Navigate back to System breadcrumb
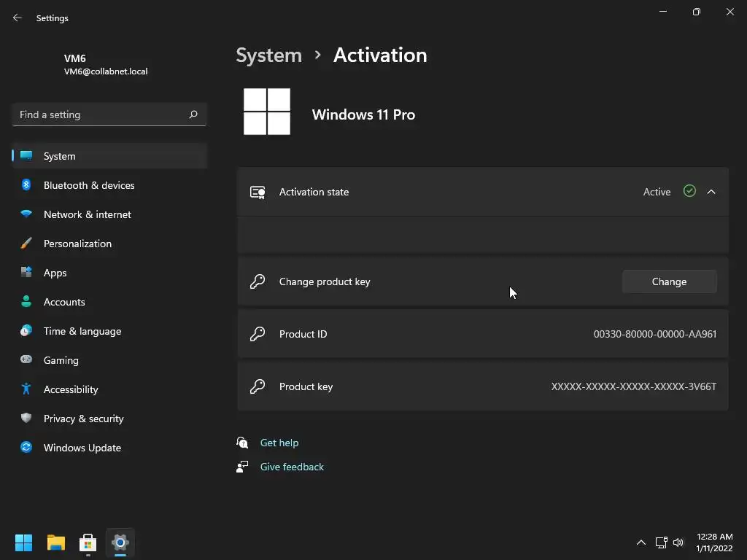 pos(268,55)
